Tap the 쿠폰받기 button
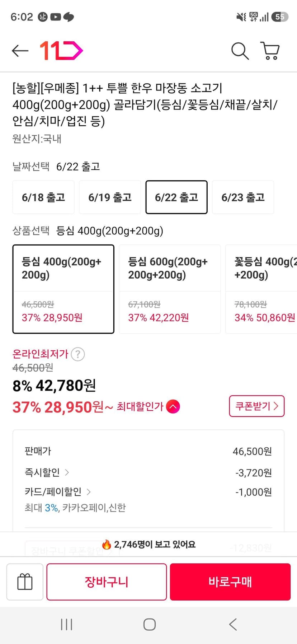 tap(257, 406)
